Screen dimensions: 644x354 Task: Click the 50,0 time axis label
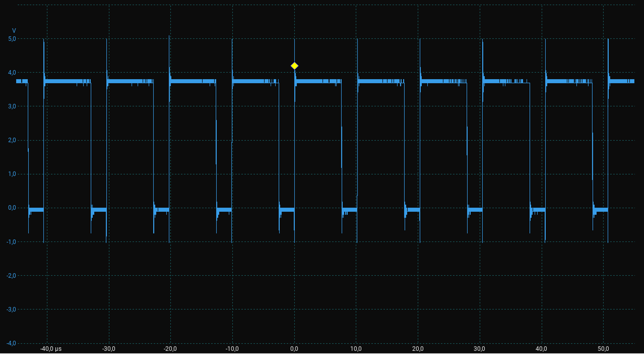tap(604, 349)
